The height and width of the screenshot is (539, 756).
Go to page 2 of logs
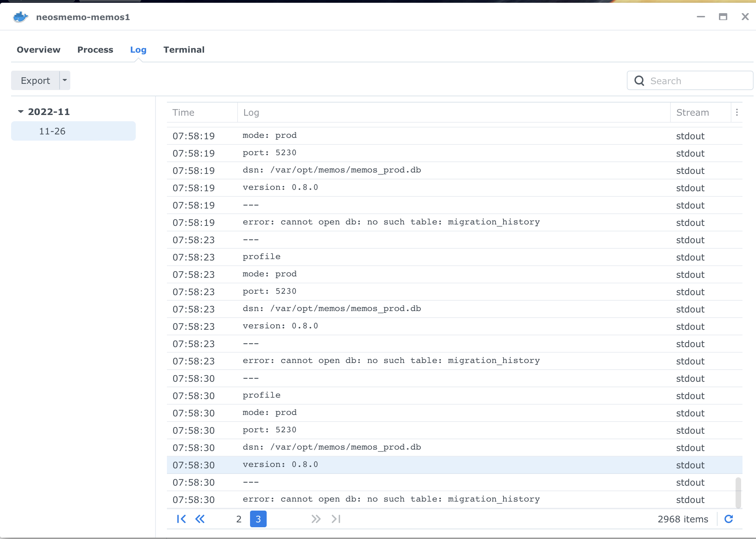pyautogui.click(x=239, y=519)
